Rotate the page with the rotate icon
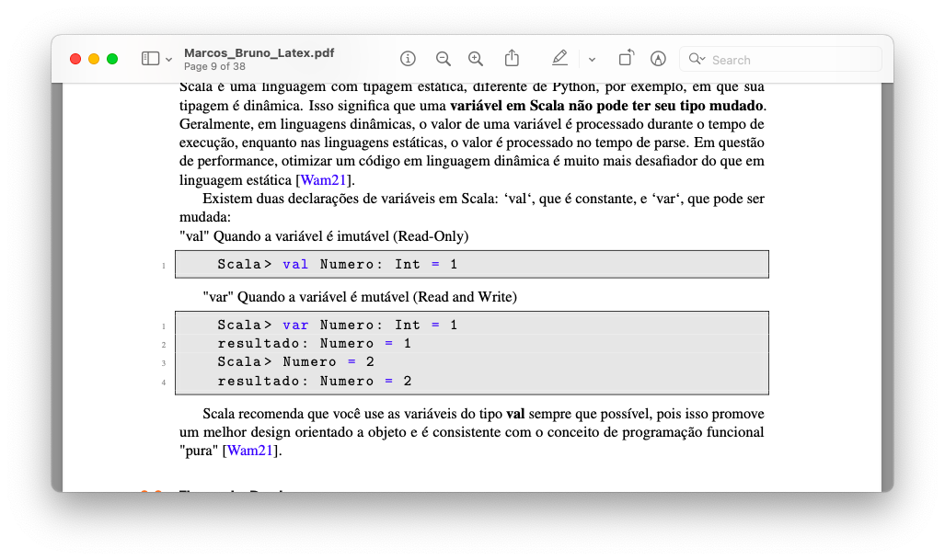 tap(627, 58)
